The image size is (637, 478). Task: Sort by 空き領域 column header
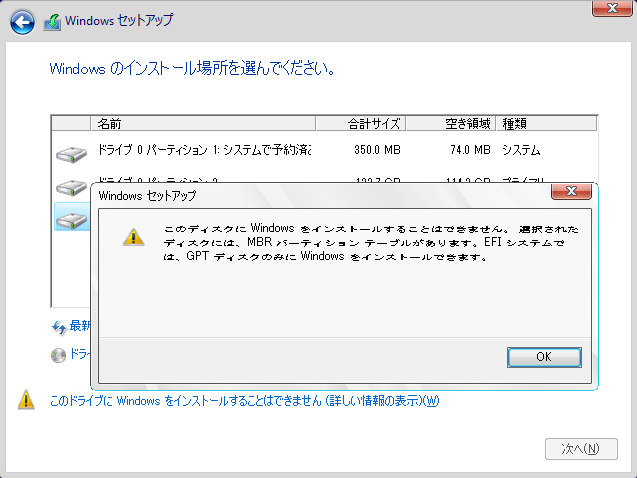[x=451, y=123]
